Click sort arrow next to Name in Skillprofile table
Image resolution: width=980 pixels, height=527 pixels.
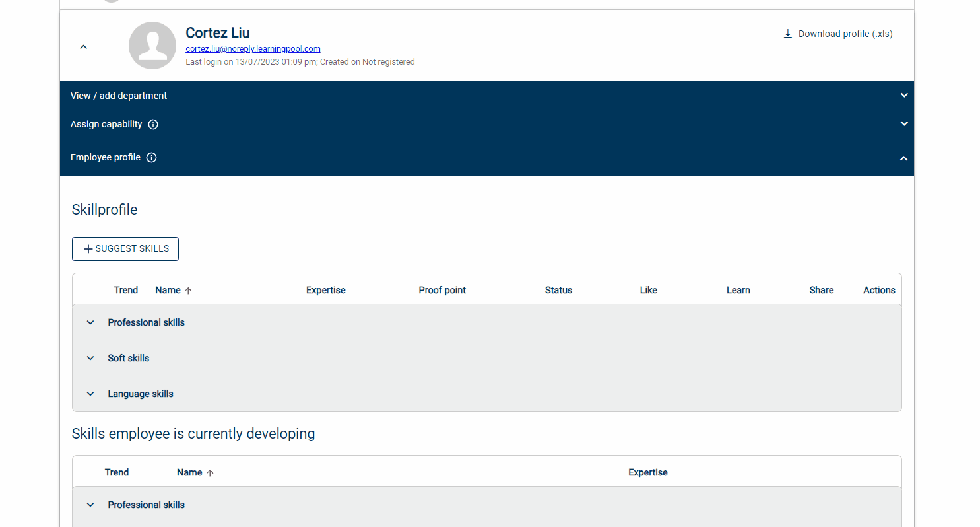coord(188,291)
